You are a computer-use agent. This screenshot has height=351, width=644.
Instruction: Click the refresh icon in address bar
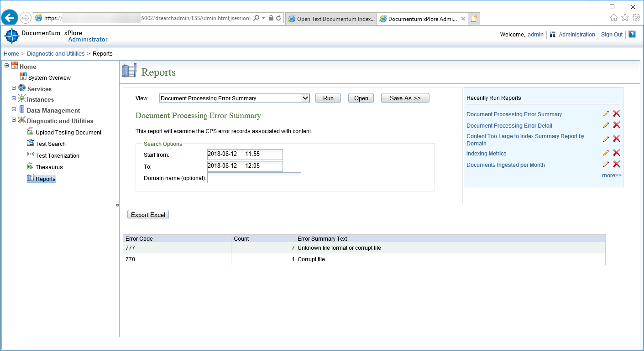tap(278, 18)
